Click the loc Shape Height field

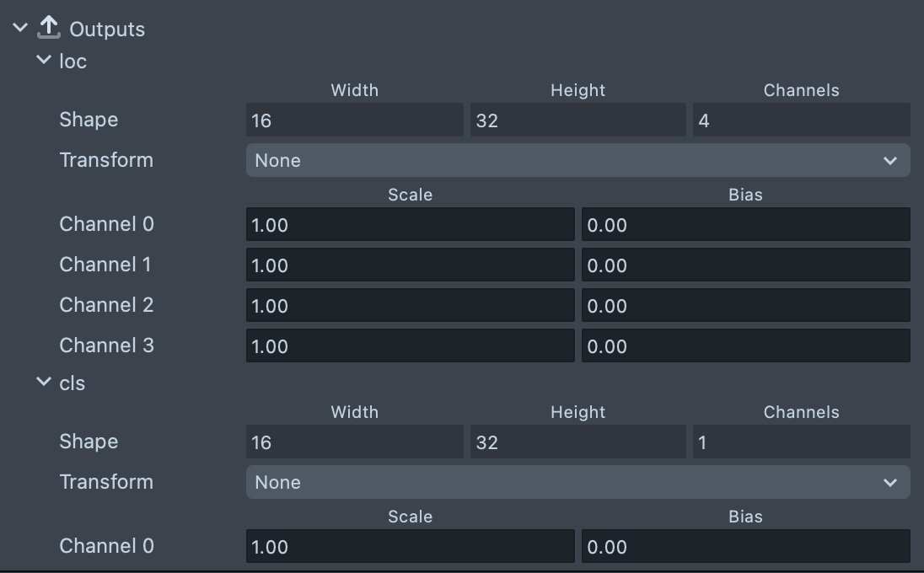[x=577, y=120]
